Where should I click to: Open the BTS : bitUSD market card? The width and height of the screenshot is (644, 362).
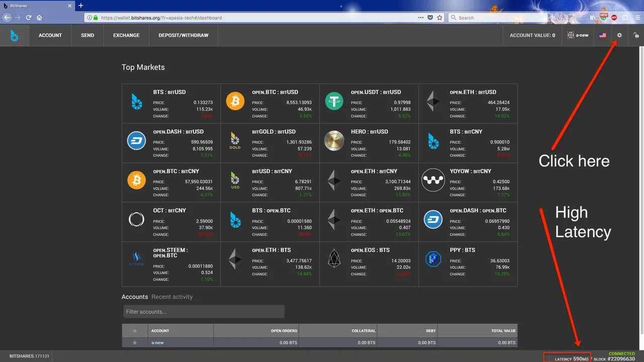pos(171,104)
